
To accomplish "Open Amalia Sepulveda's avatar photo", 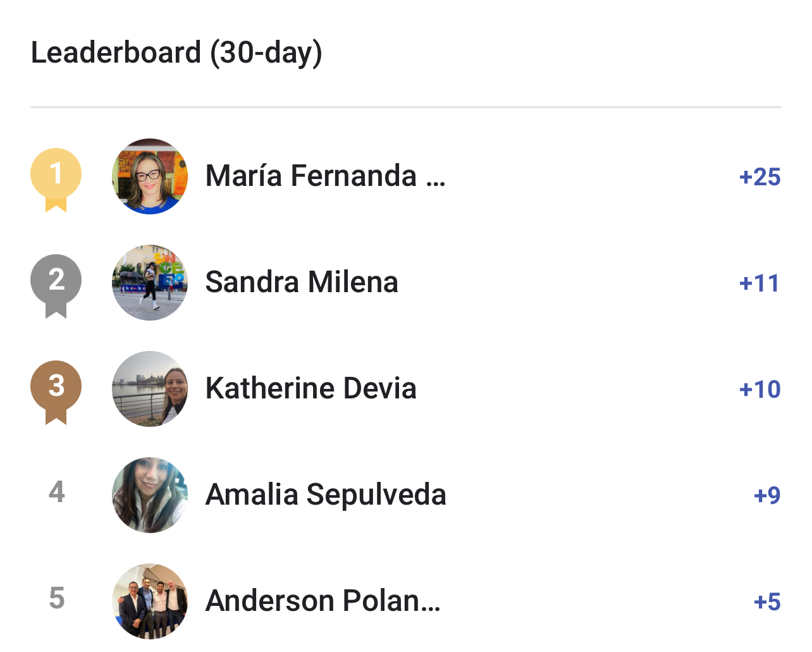I will coord(150,495).
